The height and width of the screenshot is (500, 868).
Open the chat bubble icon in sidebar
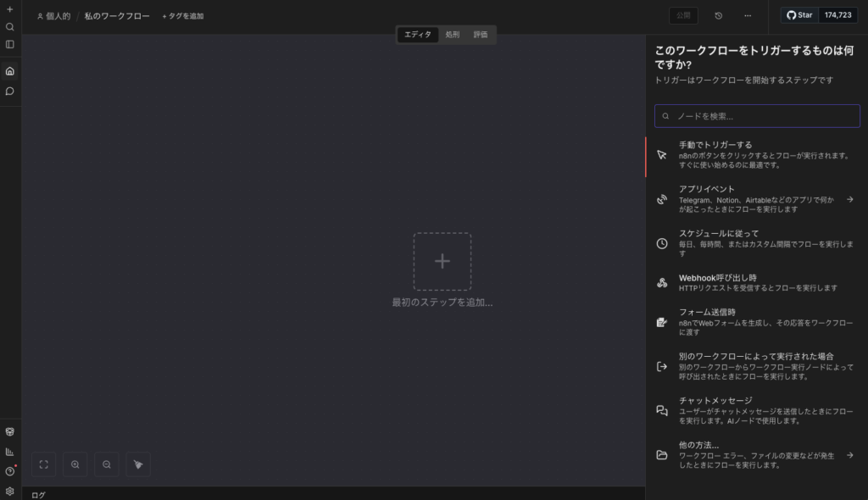click(10, 91)
